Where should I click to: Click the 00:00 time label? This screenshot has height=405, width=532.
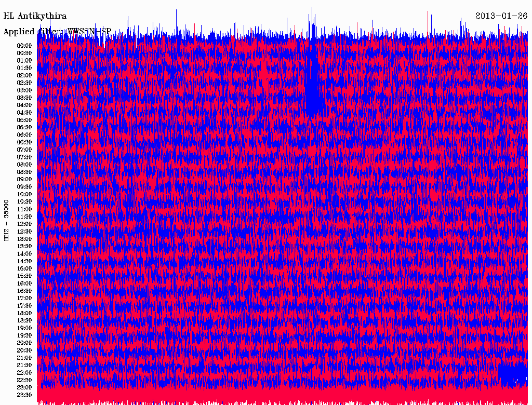point(24,46)
